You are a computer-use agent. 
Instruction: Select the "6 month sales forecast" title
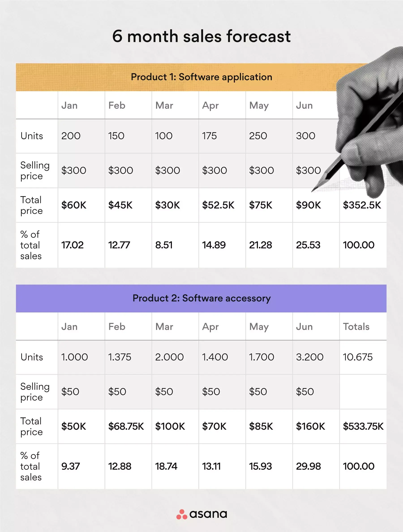(x=201, y=36)
